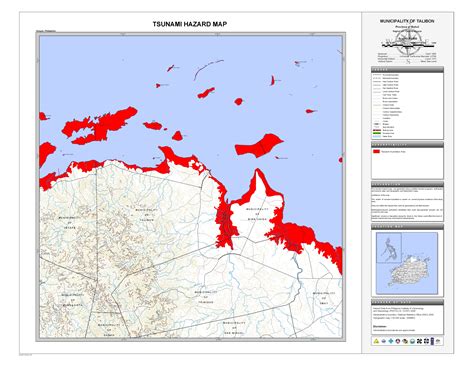
Task: Click the 'TSUNAMI HAZARD MAP' title
Action: coord(190,24)
